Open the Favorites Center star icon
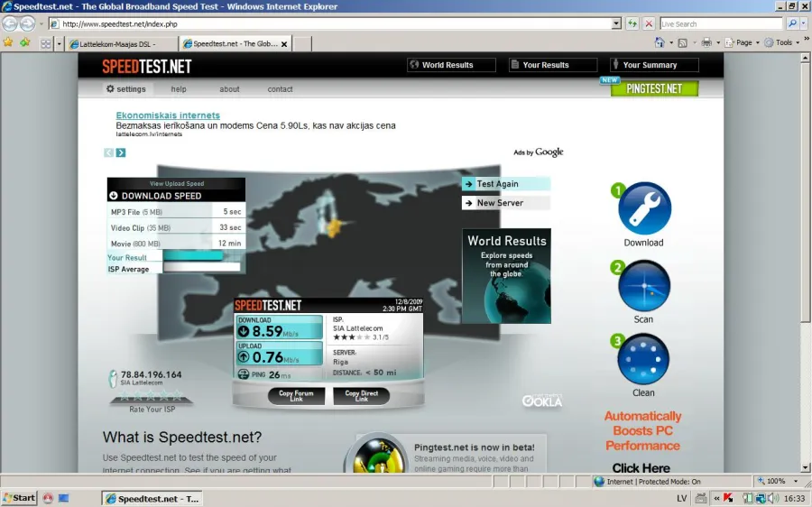Image resolution: width=812 pixels, height=507 pixels. click(8, 42)
